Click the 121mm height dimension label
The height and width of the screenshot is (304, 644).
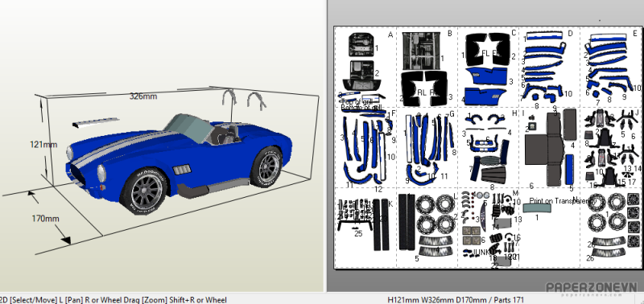point(43,145)
